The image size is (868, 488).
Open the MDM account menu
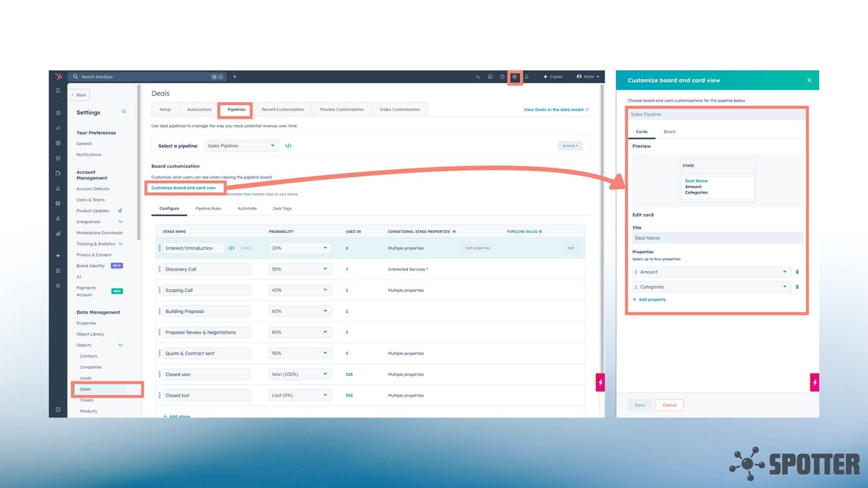(588, 77)
